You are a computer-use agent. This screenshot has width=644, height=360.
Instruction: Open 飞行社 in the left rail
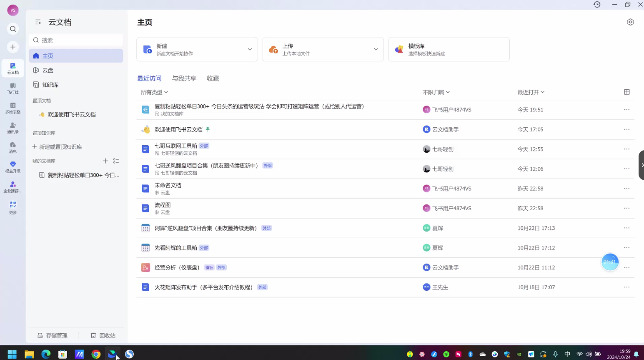pos(13,88)
